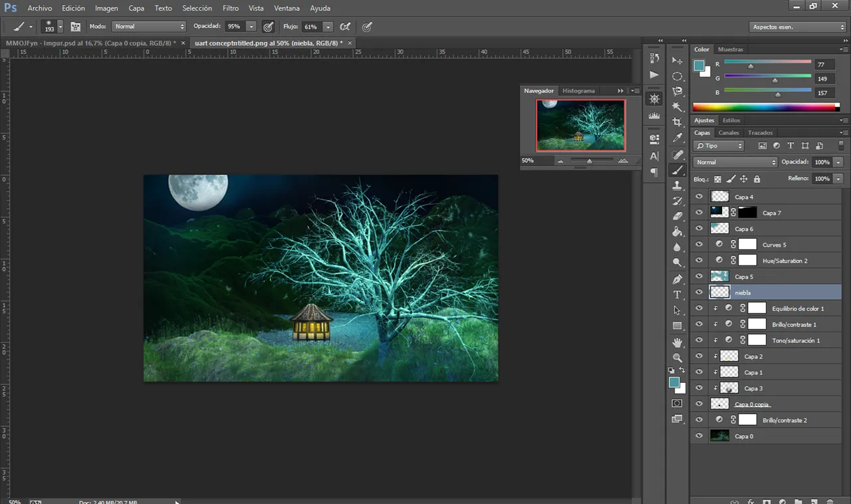Select the Healing Brush tool
851x504 pixels.
[677, 154]
